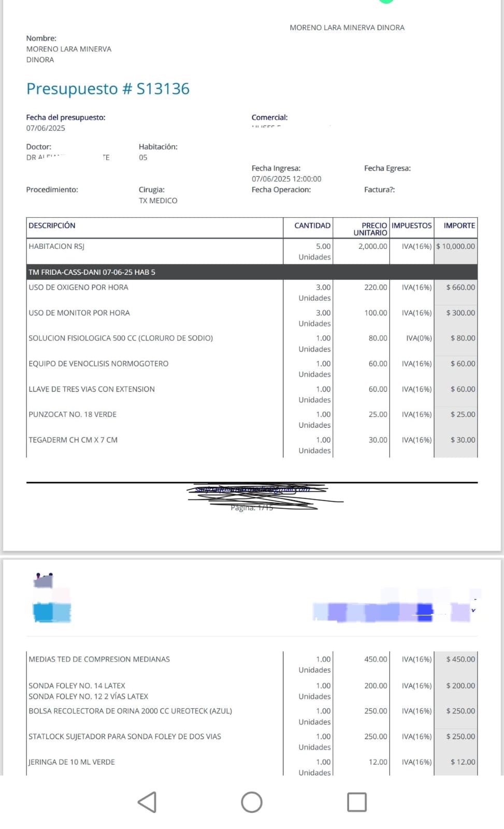Select the Presupuesto # S13136 heading
The height and width of the screenshot is (829, 504).
108,89
